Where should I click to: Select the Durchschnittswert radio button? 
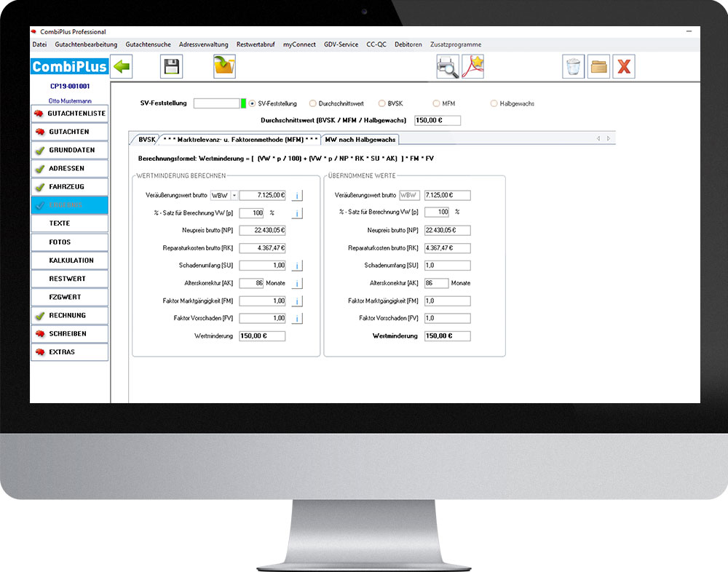313,104
